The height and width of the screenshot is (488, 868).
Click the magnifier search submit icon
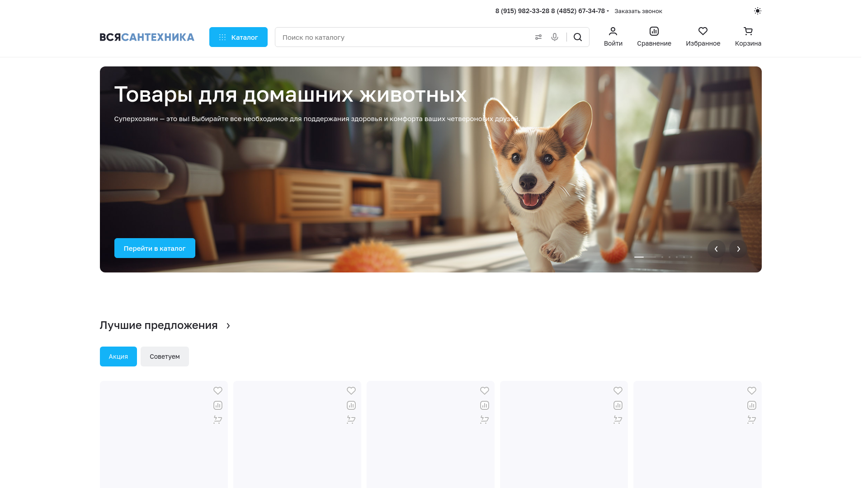pyautogui.click(x=578, y=37)
